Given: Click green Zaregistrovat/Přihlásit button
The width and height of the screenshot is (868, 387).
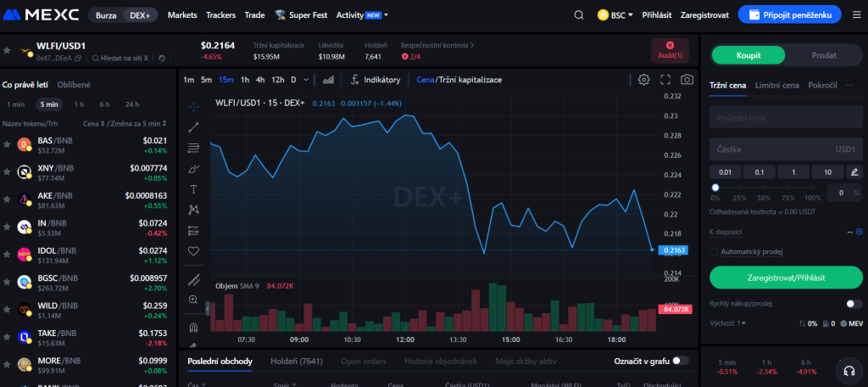Looking at the screenshot, I should [786, 278].
